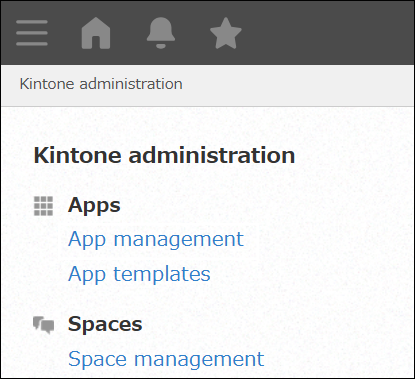Open the hamburger navigation menu

[x=32, y=33]
